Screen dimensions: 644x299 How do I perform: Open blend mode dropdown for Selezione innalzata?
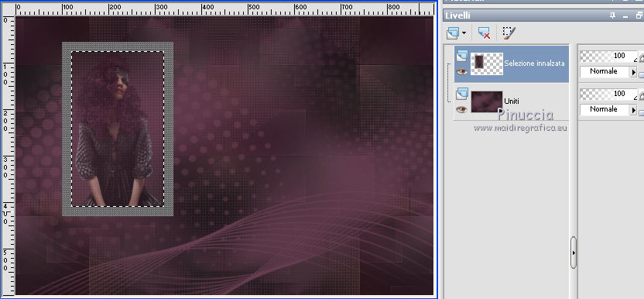click(633, 72)
